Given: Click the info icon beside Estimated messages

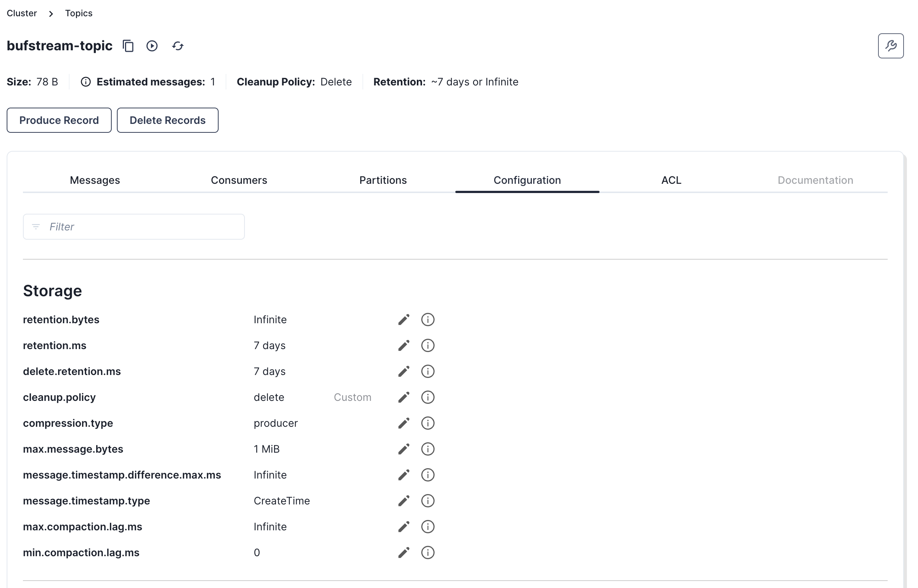Looking at the screenshot, I should 86,82.
